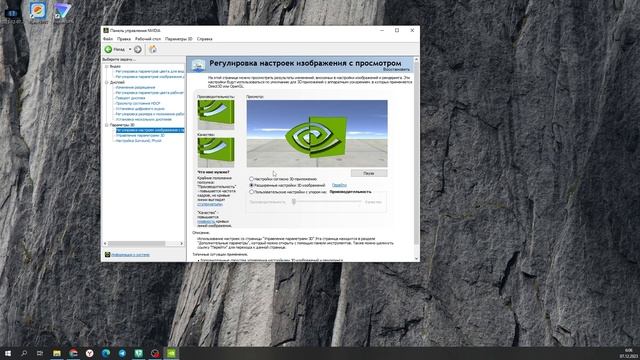Screen dimensions: 640x360
Task: Select 'Регулировка настроек изображения с просмотром' item
Action: coord(150,130)
